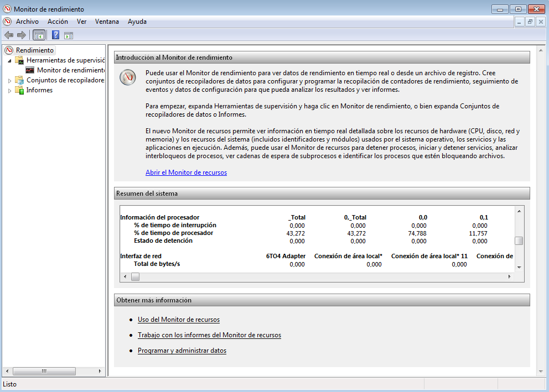Click the Total de bytes/s label
549x392 pixels.
157,264
